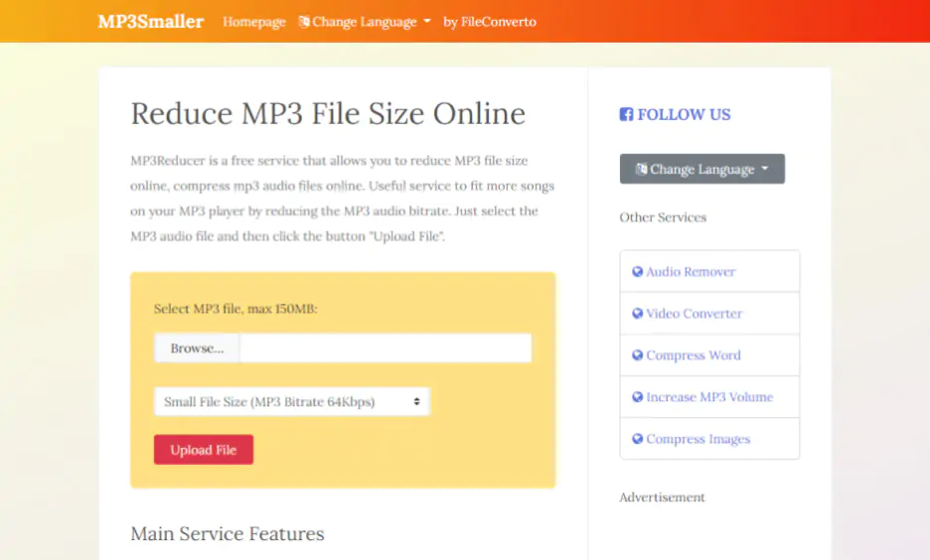
Task: Click 'Other Services' sidebar heading
Action: tap(663, 217)
